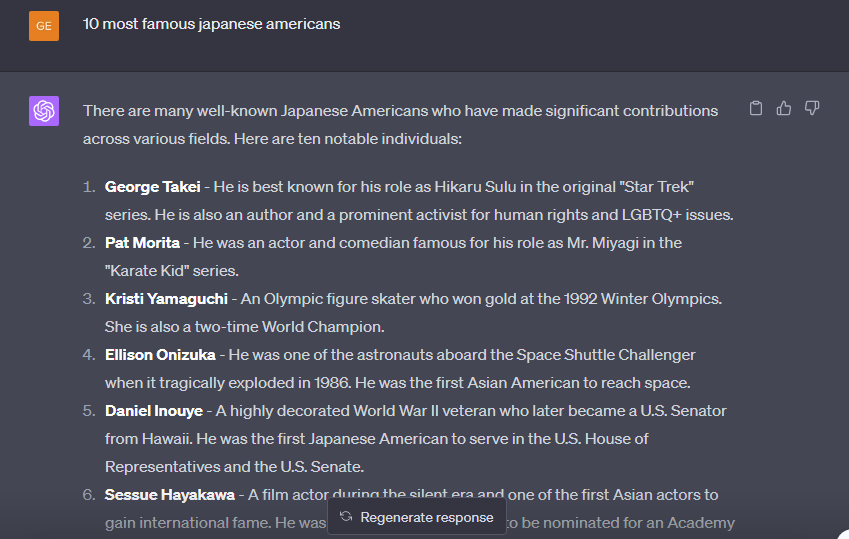Give the response a thumbs down

812,108
